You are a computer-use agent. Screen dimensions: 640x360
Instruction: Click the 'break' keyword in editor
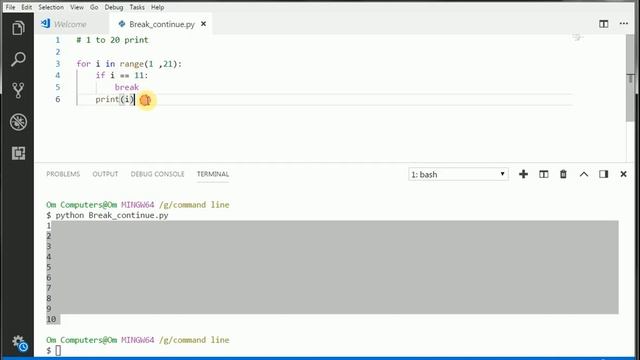coord(127,87)
